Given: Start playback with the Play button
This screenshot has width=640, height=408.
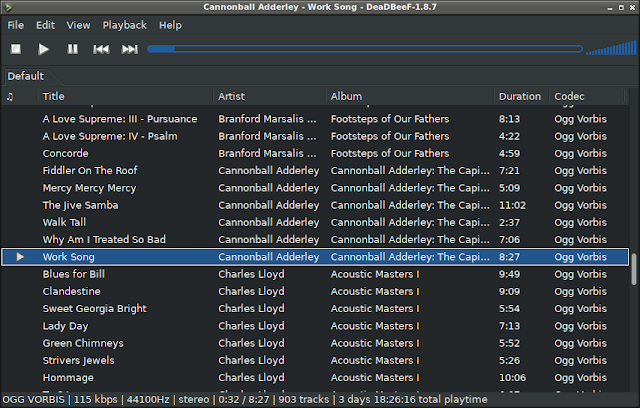Looking at the screenshot, I should pos(43,49).
